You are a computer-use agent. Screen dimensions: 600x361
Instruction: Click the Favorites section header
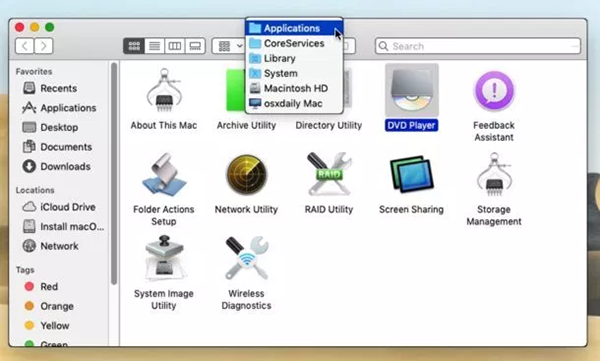pyautogui.click(x=34, y=72)
